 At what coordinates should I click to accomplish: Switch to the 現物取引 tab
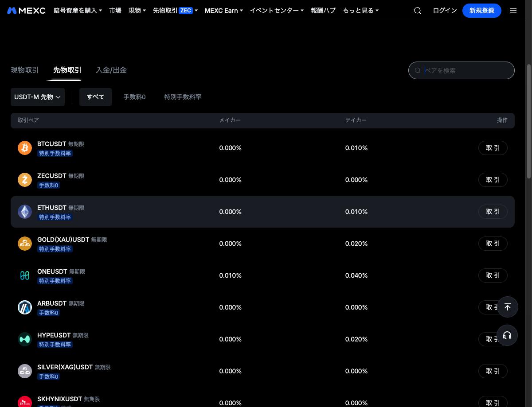[25, 70]
